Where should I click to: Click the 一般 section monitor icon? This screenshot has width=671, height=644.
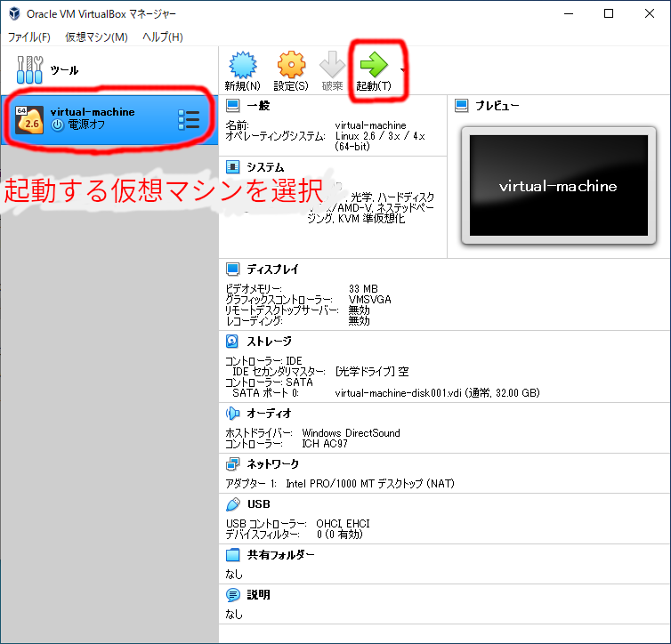233,106
